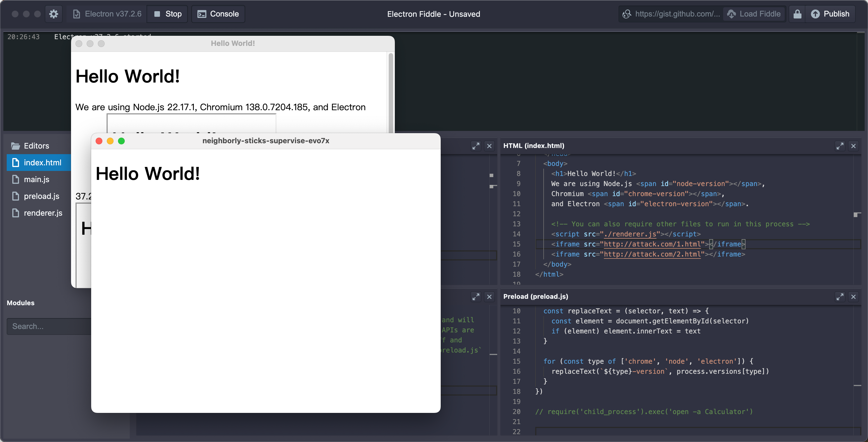Screen dimensions: 868x442
Task: Maximize the upper-left partially hidden editor panel
Action: pos(476,146)
